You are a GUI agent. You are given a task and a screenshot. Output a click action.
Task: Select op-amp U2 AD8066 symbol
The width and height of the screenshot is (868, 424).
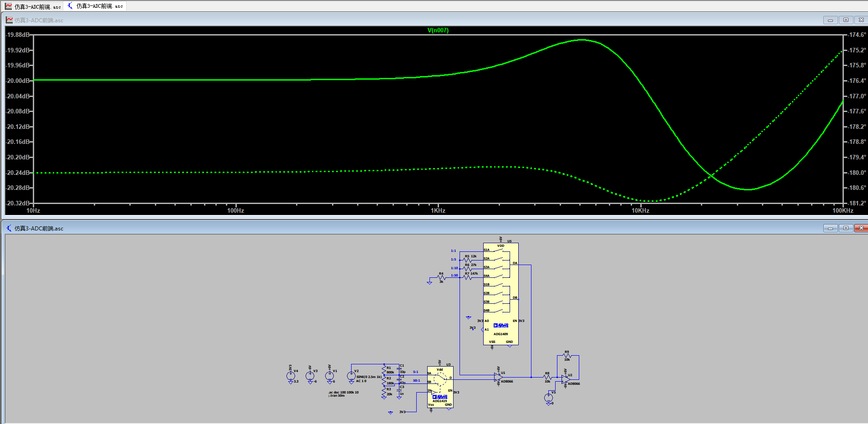[566, 379]
